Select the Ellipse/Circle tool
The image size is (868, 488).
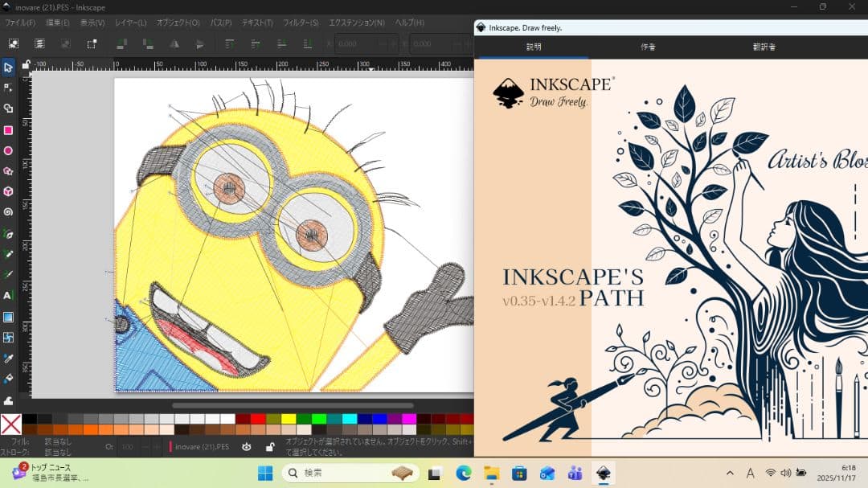tap(8, 150)
